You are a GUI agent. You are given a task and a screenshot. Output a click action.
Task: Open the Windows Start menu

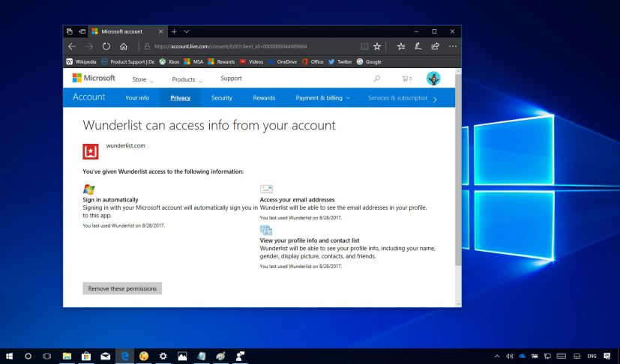9,356
